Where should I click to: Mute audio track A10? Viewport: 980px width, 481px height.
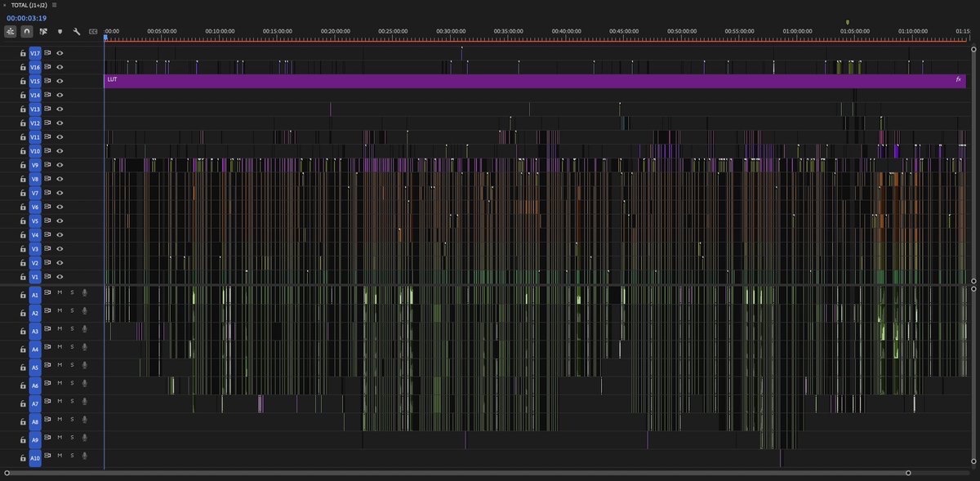click(x=60, y=456)
